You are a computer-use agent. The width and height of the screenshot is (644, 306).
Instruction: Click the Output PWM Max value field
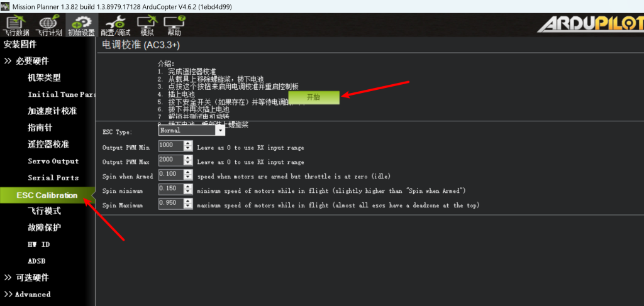171,160
